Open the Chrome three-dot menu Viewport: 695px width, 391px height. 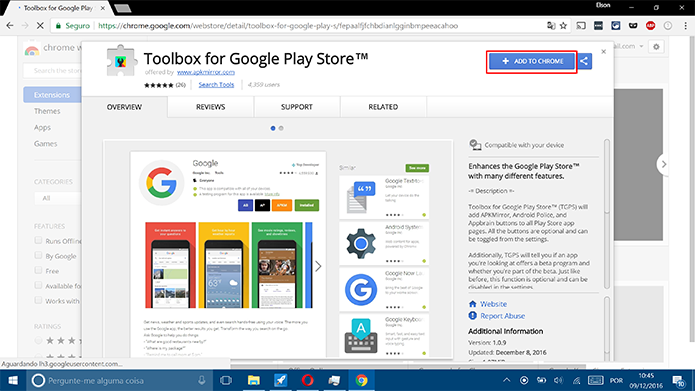coord(685,26)
